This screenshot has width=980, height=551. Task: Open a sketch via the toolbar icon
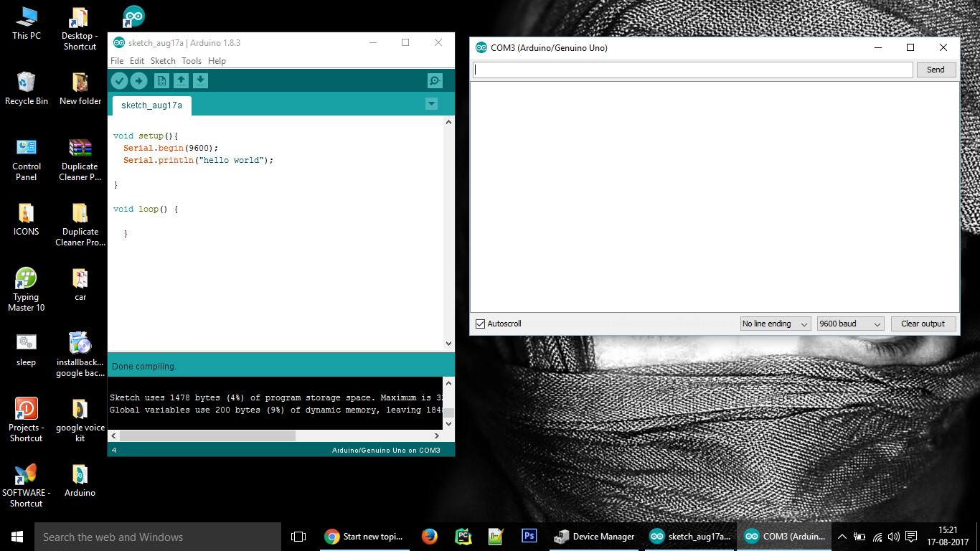click(x=180, y=80)
